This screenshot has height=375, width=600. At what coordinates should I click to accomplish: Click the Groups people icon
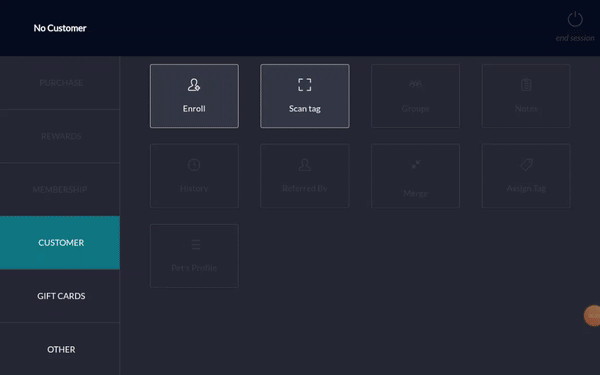(416, 84)
